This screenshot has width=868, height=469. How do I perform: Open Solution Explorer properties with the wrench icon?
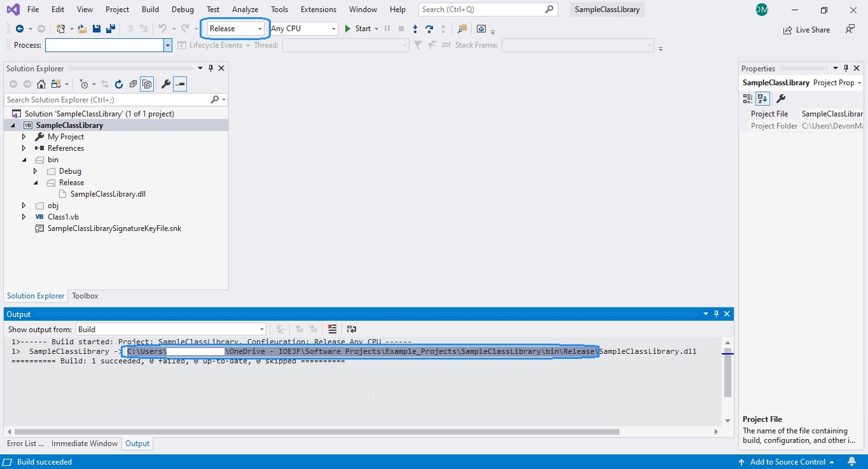click(164, 83)
